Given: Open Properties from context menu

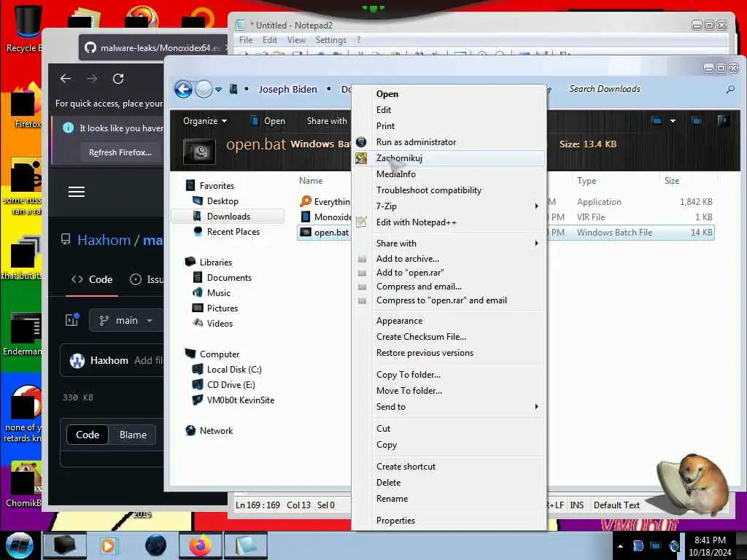Looking at the screenshot, I should 449,521.
